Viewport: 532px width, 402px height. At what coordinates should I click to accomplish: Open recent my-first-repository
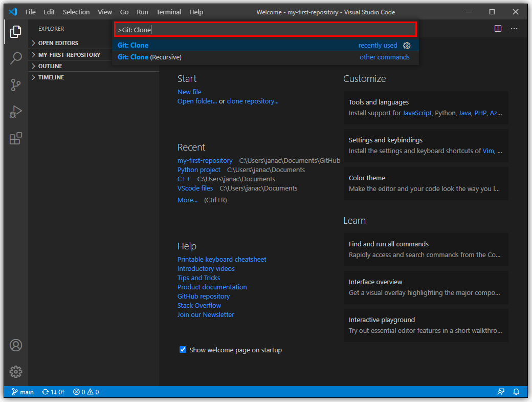pos(205,161)
